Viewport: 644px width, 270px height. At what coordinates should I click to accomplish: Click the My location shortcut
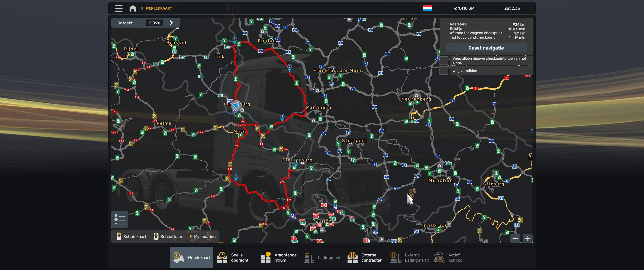coord(203,236)
